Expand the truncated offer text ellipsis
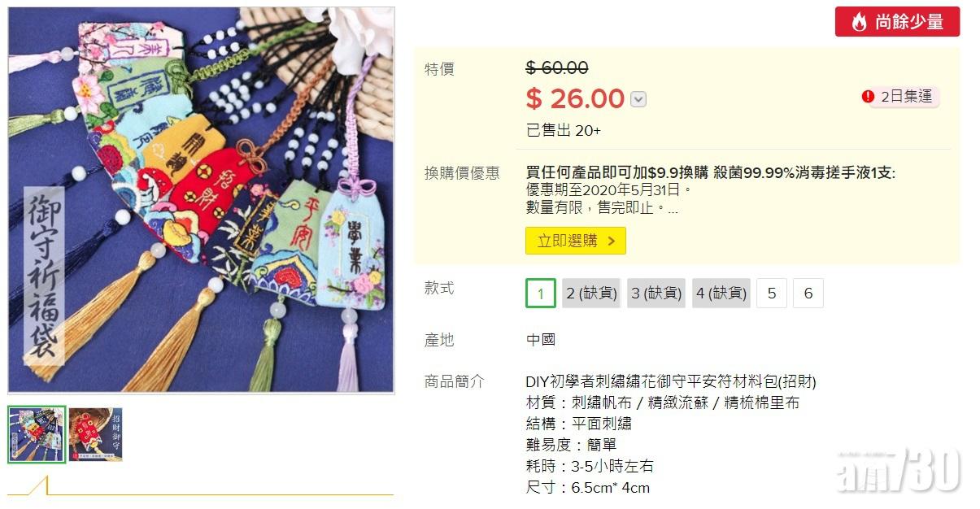Viewport: 980px width, 509px height. coord(672,208)
